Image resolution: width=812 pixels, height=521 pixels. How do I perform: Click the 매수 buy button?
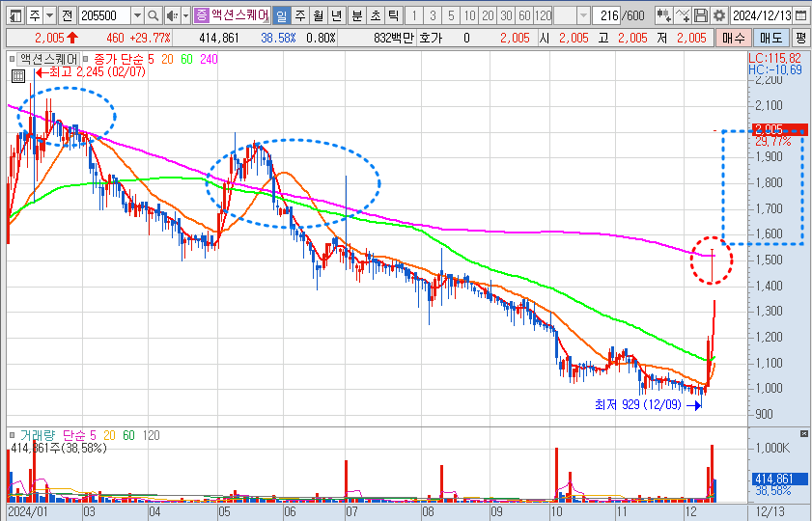tap(733, 38)
